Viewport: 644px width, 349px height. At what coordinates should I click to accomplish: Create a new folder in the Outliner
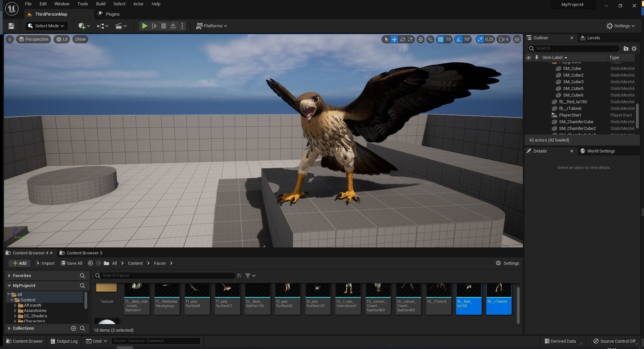[x=626, y=49]
